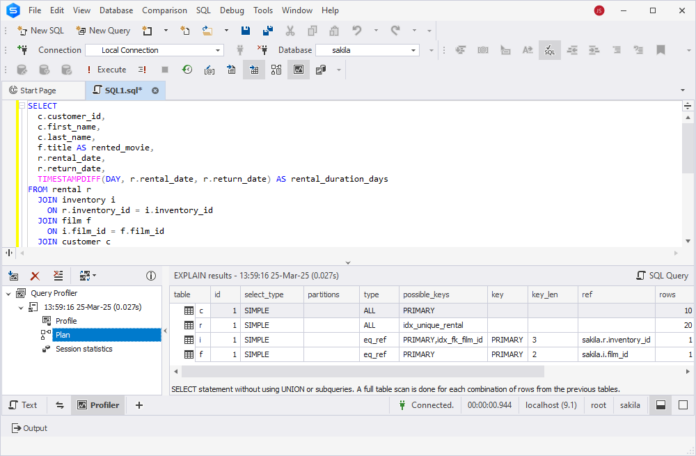The height and width of the screenshot is (456, 696).
Task: Toggle the Query Profiling mode toolbar button
Action: (298, 70)
